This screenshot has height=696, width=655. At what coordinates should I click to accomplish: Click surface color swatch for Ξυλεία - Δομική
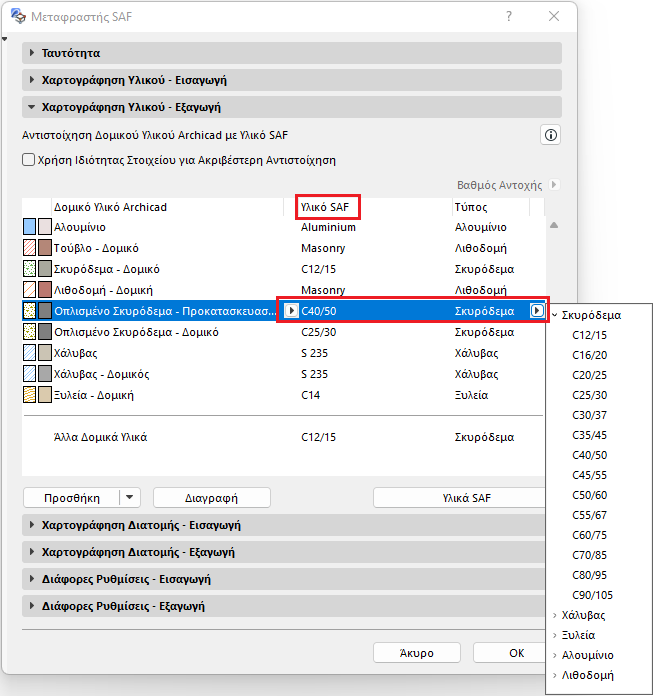point(45,395)
